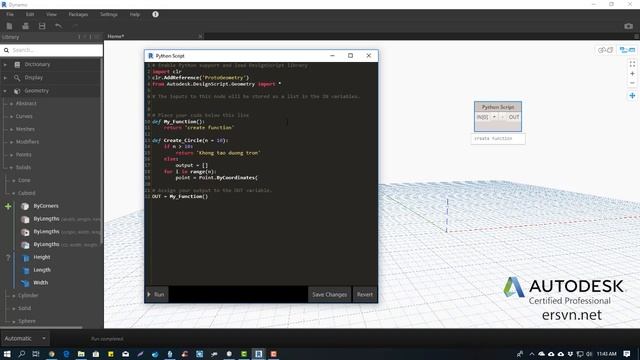
Task: Click the Save Changes button
Action: pyautogui.click(x=329, y=294)
